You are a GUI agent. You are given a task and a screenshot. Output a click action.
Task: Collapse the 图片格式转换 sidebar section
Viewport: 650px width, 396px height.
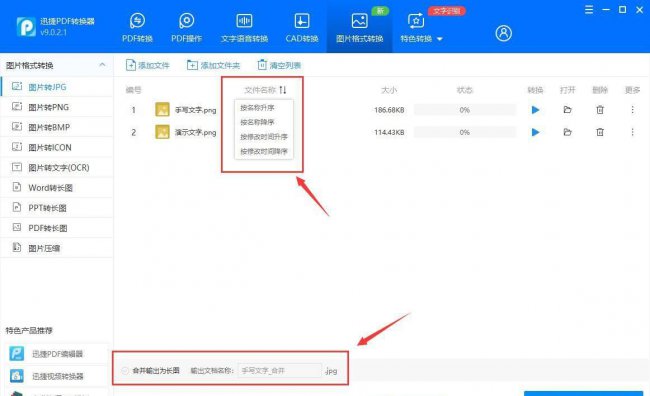[102, 65]
